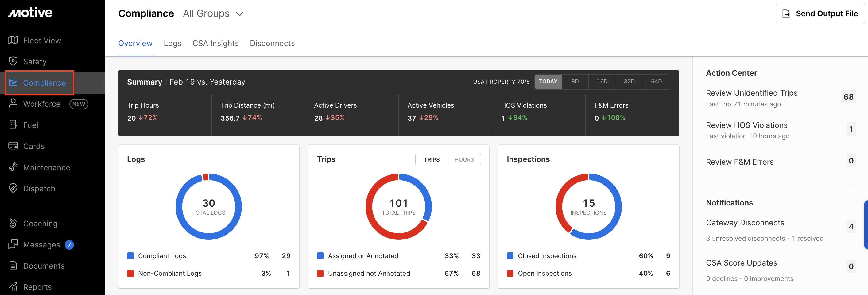The image size is (868, 295).
Task: Click the Documents page icon
Action: (13, 265)
